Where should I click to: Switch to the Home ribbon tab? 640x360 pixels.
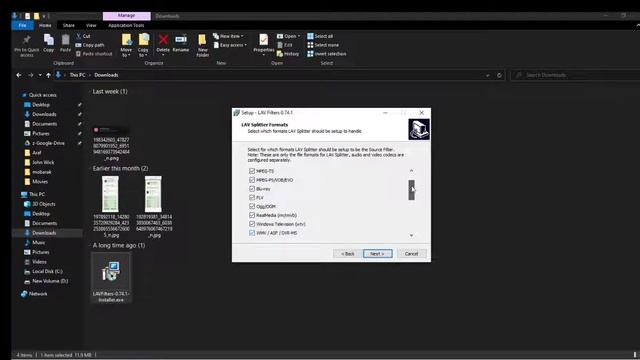[x=45, y=25]
